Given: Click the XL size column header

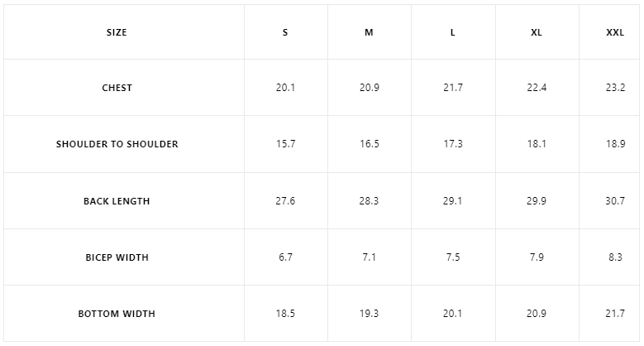Looking at the screenshot, I should tap(537, 32).
